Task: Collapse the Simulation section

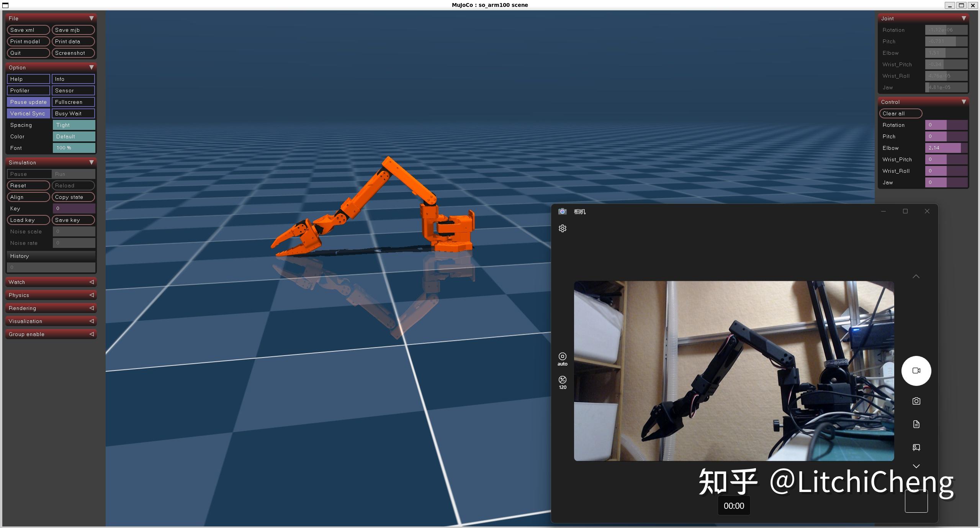Action: (51, 162)
